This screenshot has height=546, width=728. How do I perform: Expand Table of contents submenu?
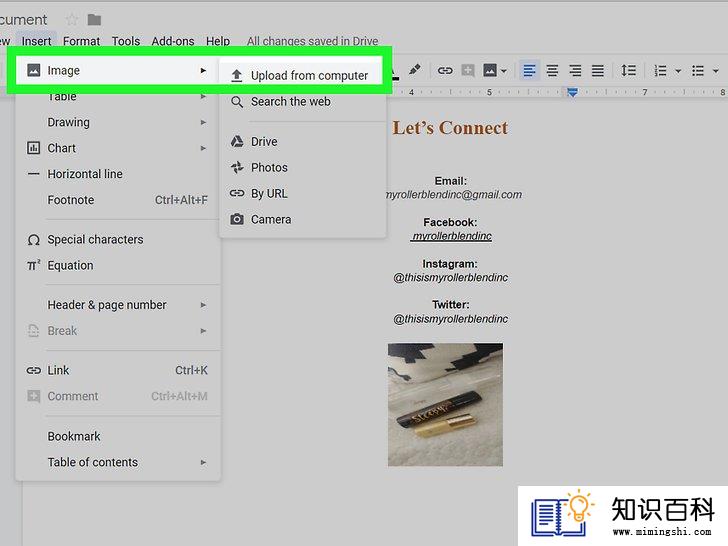coord(118,462)
